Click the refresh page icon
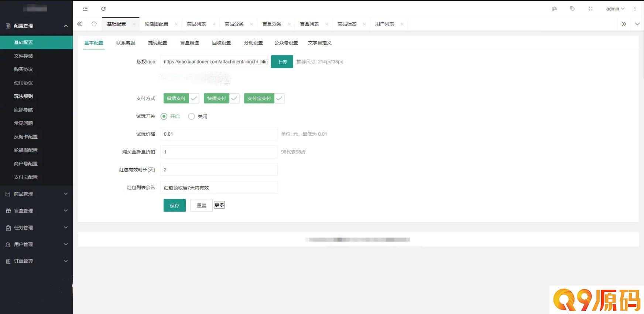This screenshot has width=644, height=314. [103, 9]
